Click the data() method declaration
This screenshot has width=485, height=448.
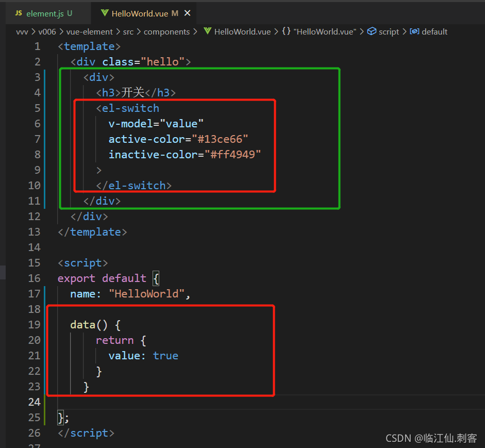pos(95,325)
